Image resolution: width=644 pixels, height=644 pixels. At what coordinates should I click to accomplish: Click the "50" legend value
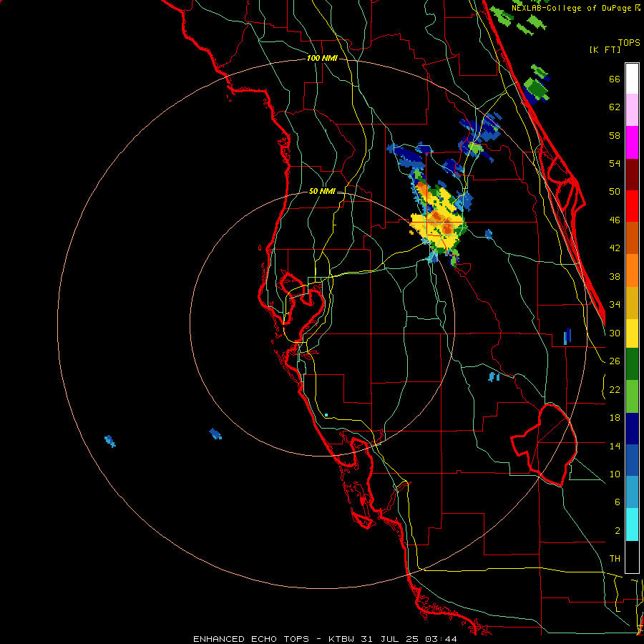(615, 192)
